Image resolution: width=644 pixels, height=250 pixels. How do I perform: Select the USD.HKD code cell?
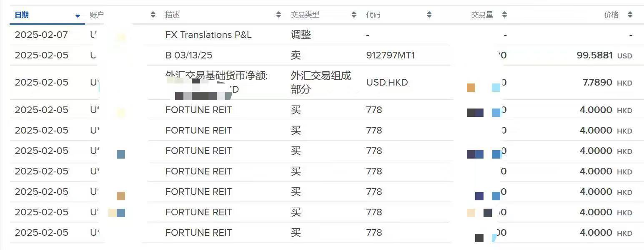click(x=387, y=83)
